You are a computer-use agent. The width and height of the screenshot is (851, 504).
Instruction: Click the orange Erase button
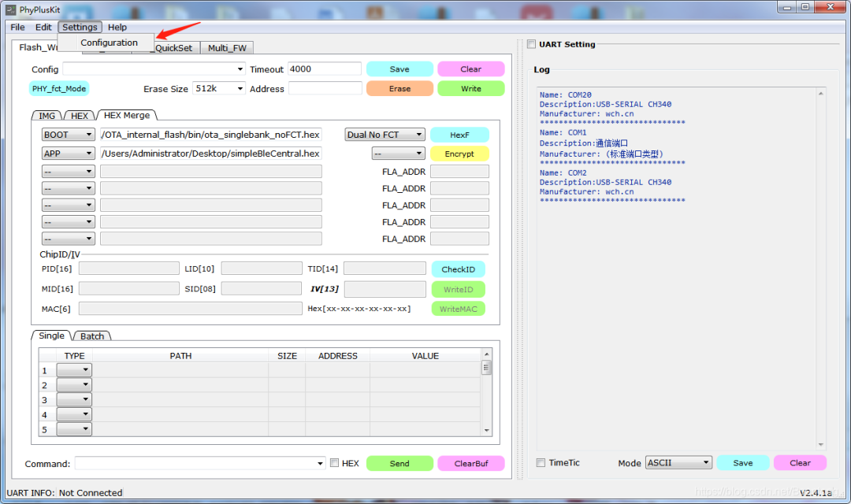click(x=399, y=88)
